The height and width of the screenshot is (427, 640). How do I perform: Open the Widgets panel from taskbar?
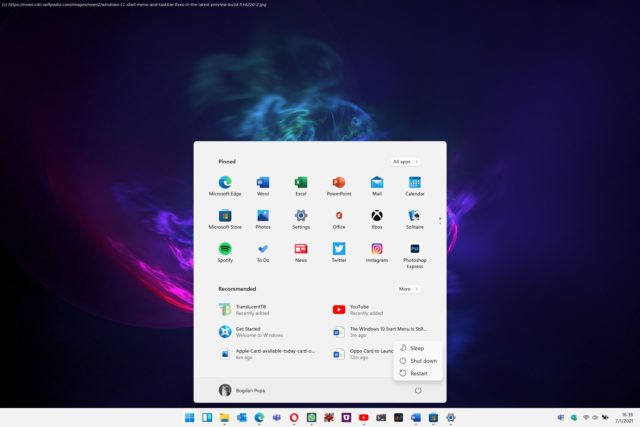click(x=207, y=418)
